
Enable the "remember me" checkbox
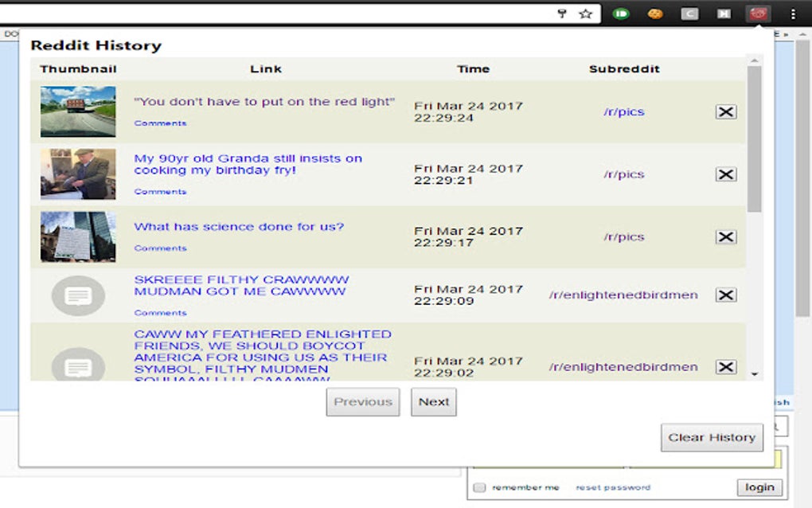pos(479,487)
